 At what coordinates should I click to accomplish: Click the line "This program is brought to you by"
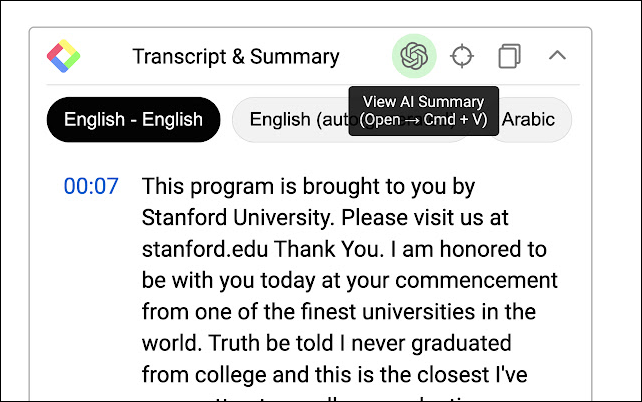click(x=308, y=187)
